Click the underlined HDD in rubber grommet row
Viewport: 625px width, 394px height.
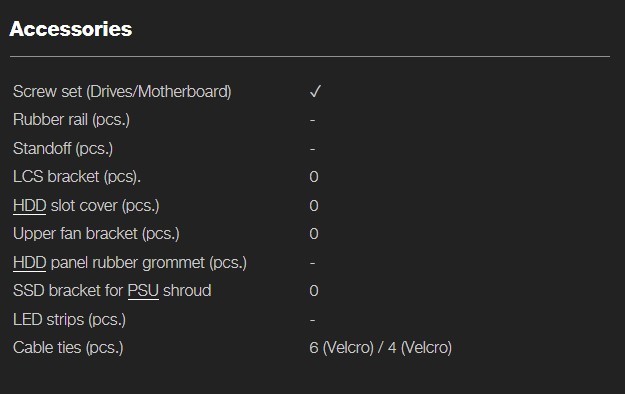point(29,263)
